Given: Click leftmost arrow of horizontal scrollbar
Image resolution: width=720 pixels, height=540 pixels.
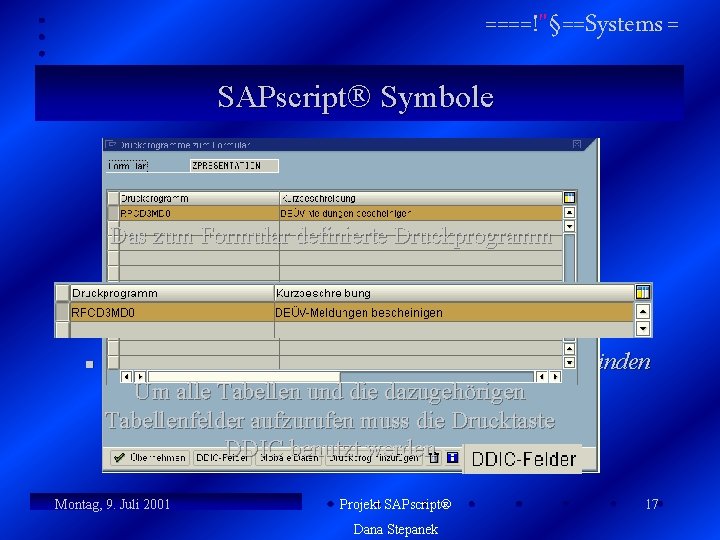Looking at the screenshot, I should pos(126,377).
